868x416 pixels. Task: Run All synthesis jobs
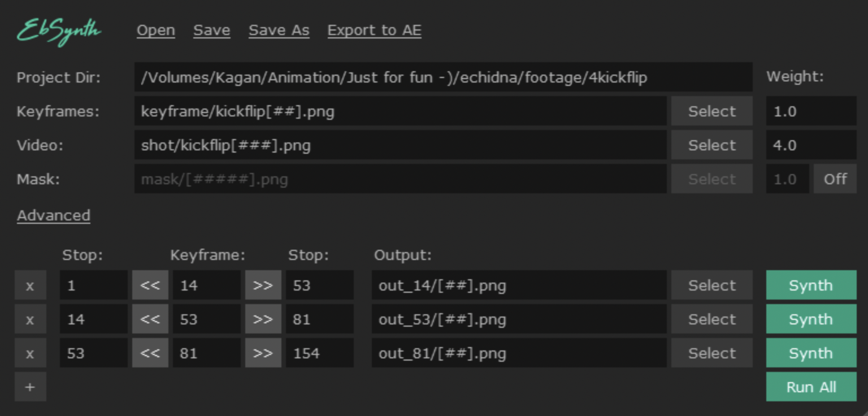click(x=811, y=387)
